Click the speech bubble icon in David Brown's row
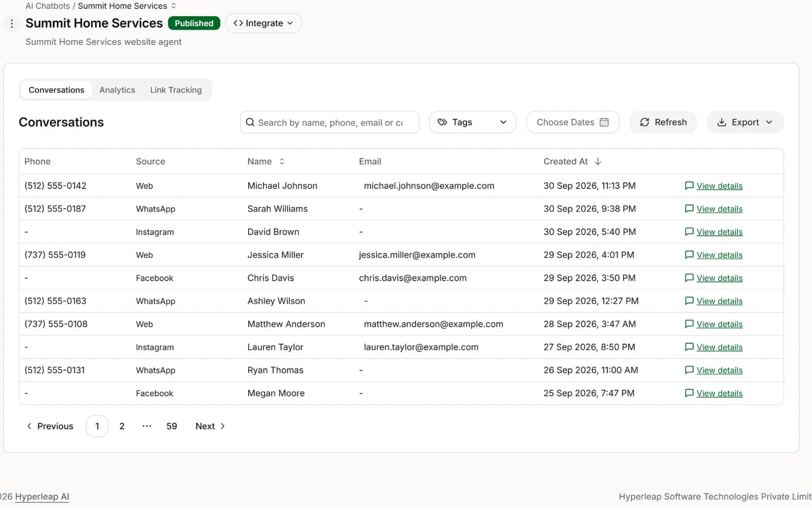Screen dimensions: 812x508 [689, 232]
